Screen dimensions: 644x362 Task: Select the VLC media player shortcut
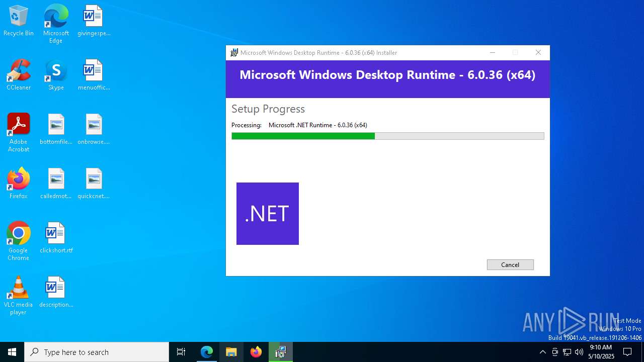point(19,296)
